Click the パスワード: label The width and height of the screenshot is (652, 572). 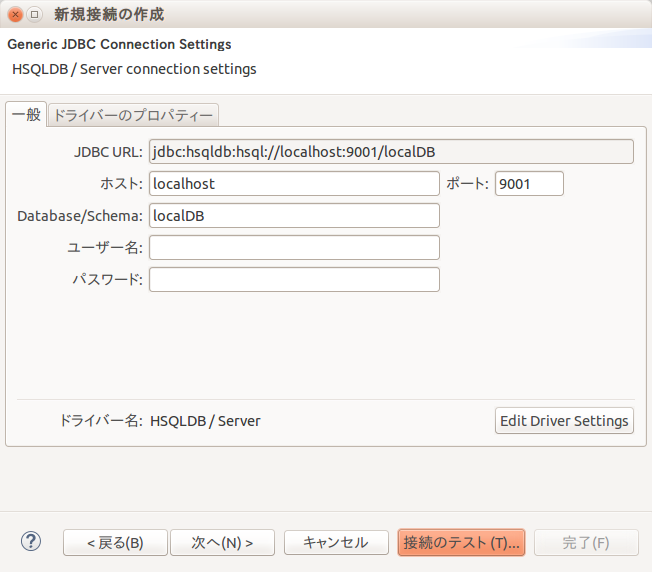click(108, 279)
